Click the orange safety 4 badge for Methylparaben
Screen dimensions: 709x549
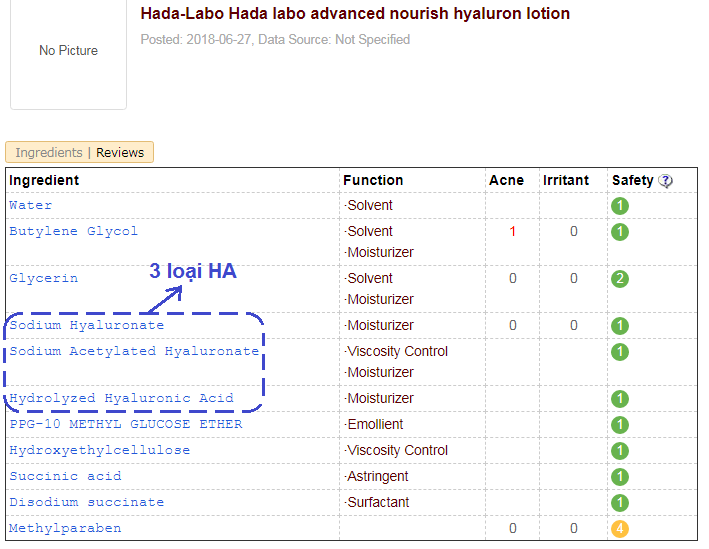pos(620,529)
